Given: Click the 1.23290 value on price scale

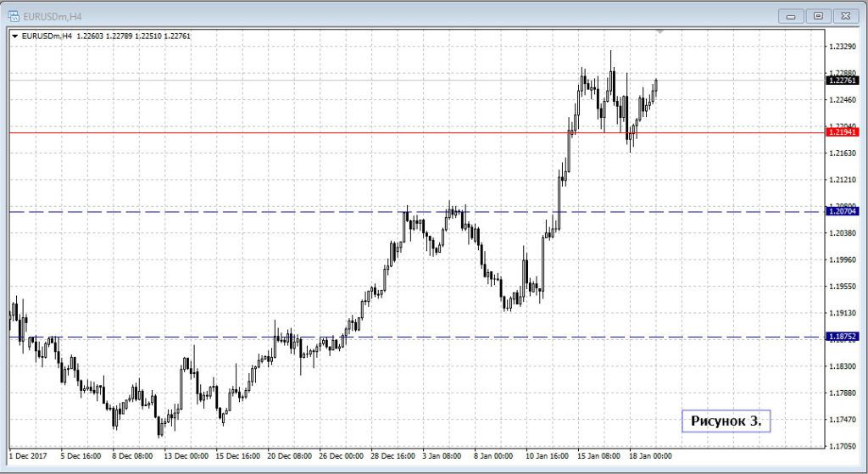Looking at the screenshot, I should tap(841, 47).
